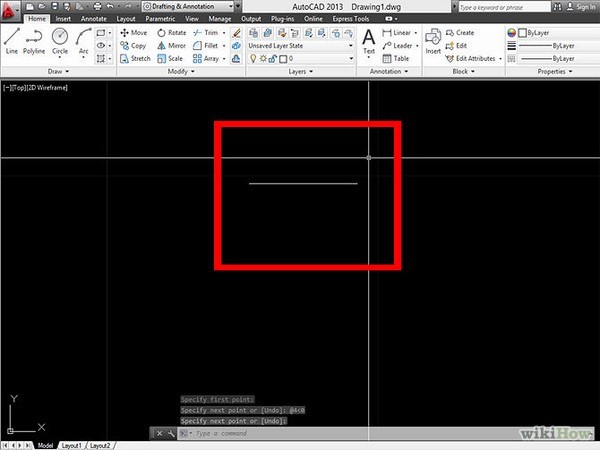Click the Array tool
Screen dimensions: 600x450
(206, 59)
